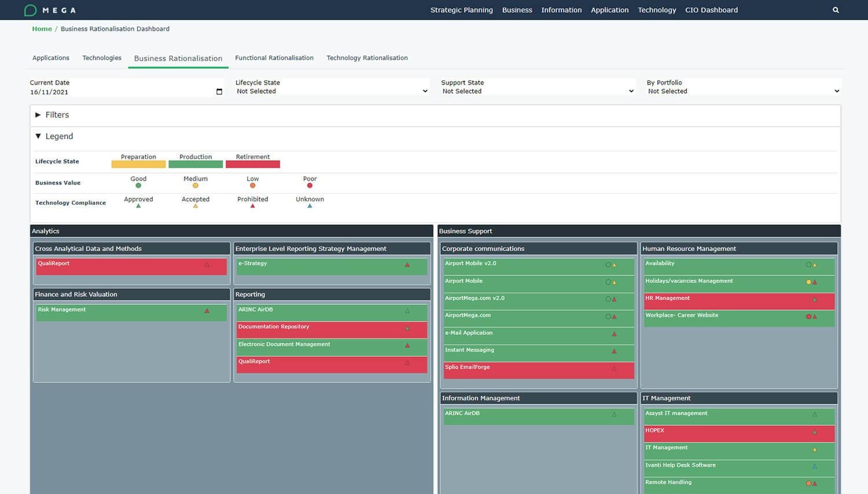Open the Functional Rationalisation tab
The height and width of the screenshot is (494, 868).
274,58
